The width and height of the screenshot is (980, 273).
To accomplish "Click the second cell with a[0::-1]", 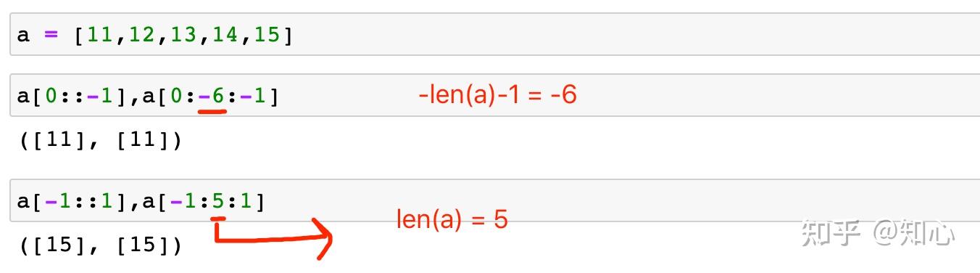I will [x=494, y=95].
